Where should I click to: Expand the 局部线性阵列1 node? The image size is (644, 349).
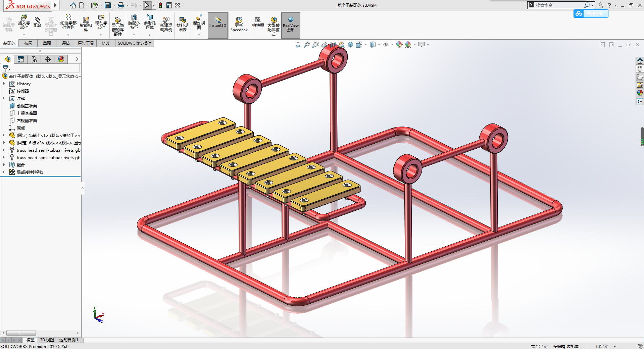tap(4, 172)
